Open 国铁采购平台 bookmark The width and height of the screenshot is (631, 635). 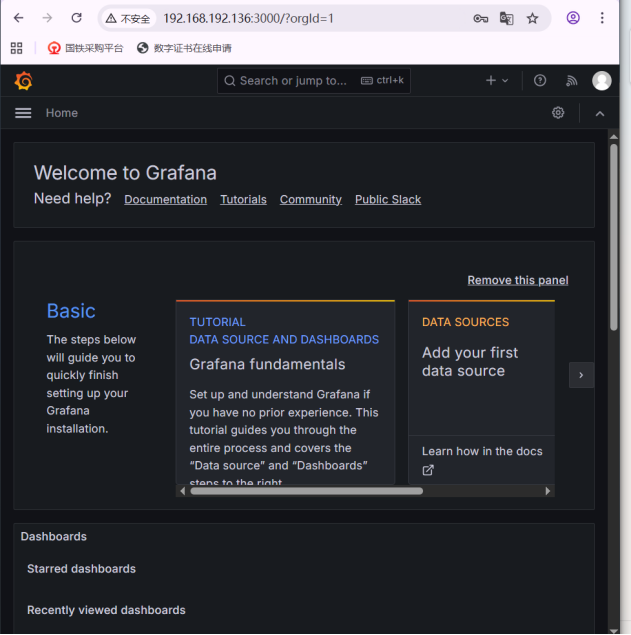coord(85,48)
